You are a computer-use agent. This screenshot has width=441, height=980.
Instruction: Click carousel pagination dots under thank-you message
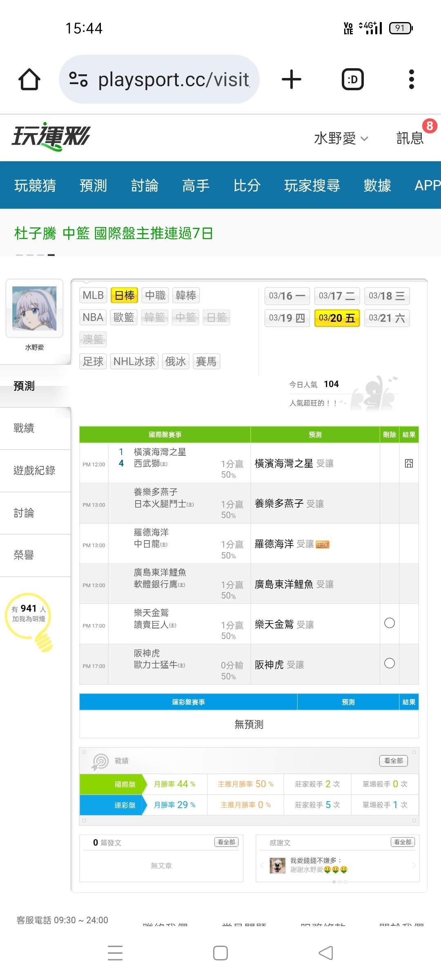pyautogui.click(x=340, y=882)
